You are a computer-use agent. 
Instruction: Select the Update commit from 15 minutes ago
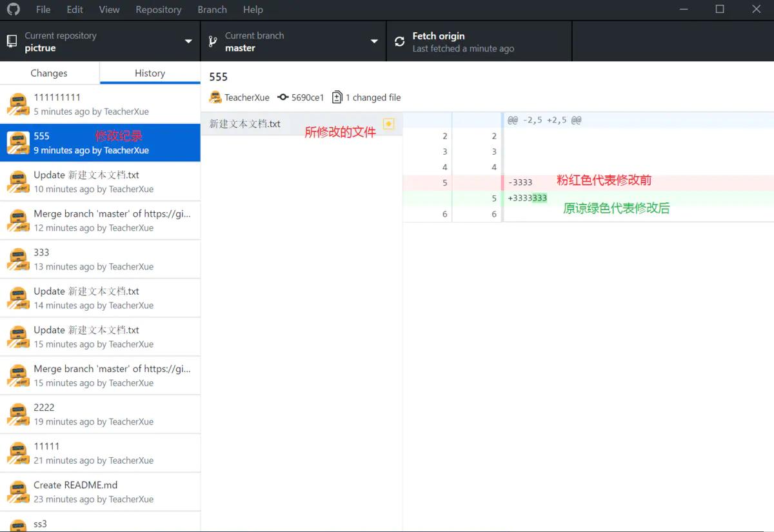[100, 336]
